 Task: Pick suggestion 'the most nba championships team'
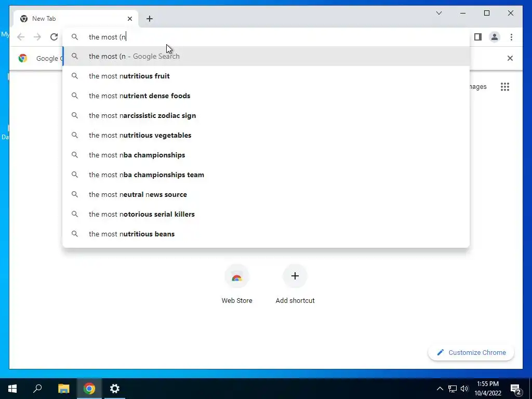coord(267,175)
